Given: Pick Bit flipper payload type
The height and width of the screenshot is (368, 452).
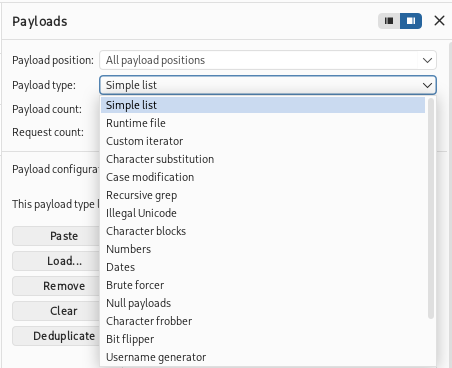Looking at the screenshot, I should (263, 339).
